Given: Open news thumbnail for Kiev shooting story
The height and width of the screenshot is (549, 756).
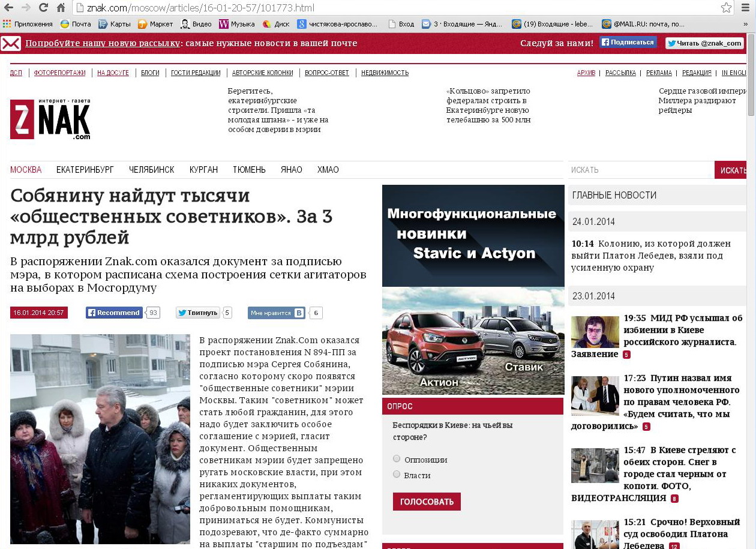Looking at the screenshot, I should tap(595, 465).
